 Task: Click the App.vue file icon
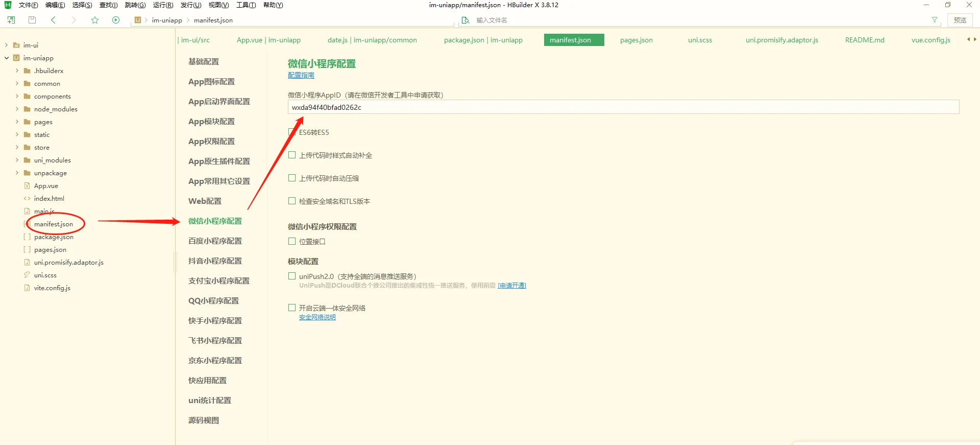tap(27, 185)
